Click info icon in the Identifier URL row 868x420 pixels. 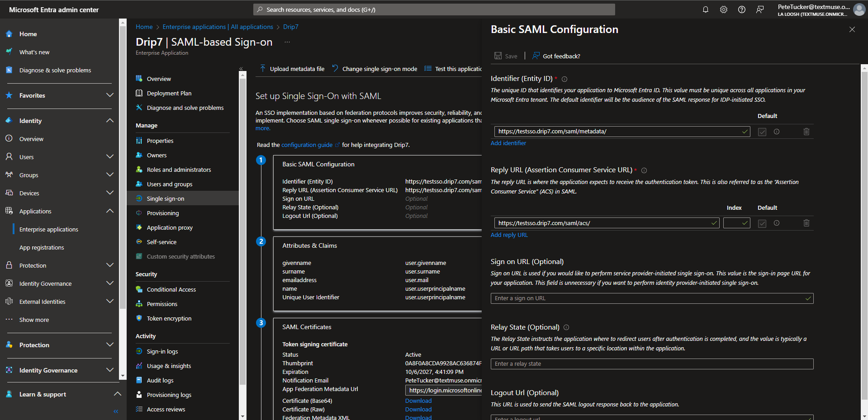[777, 132]
